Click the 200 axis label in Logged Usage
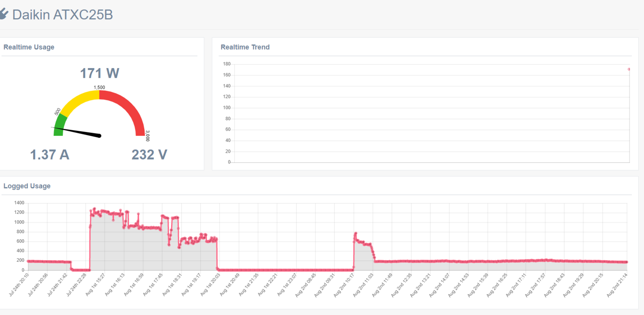 (x=20, y=260)
